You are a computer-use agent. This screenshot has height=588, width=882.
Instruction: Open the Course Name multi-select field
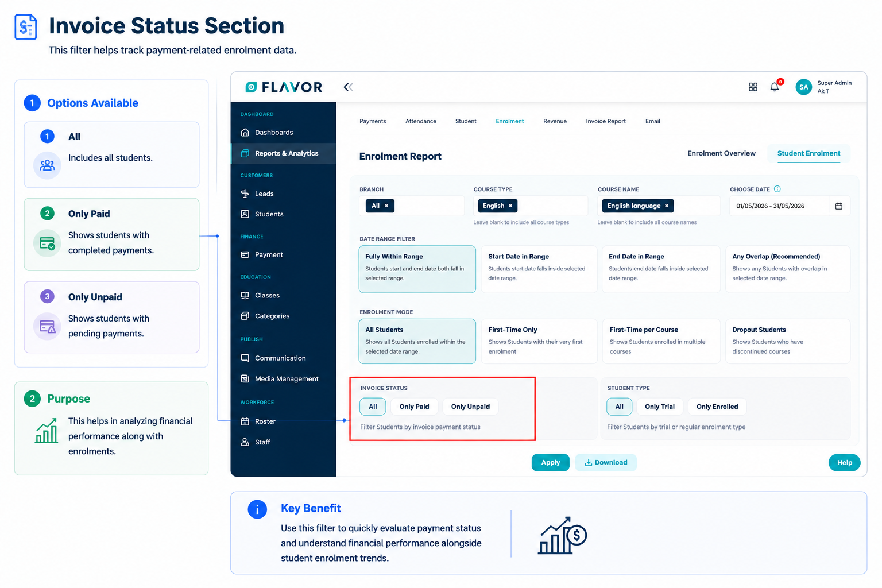[659, 206]
